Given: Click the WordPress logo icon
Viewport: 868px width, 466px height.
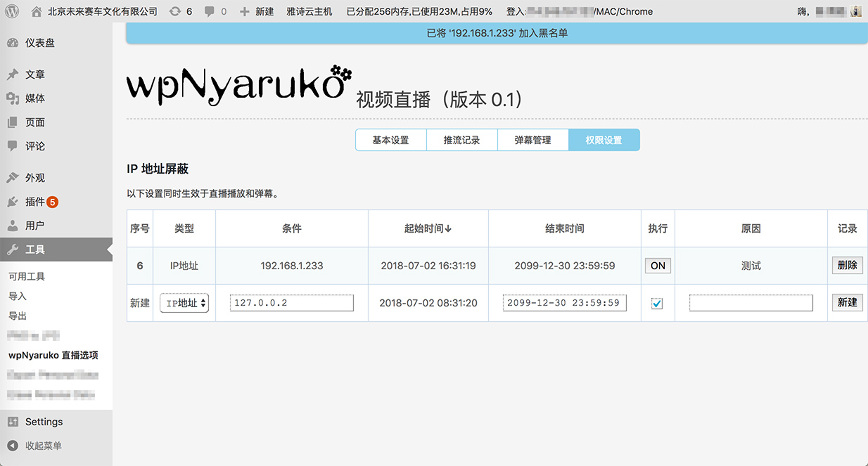Looking at the screenshot, I should (11, 11).
